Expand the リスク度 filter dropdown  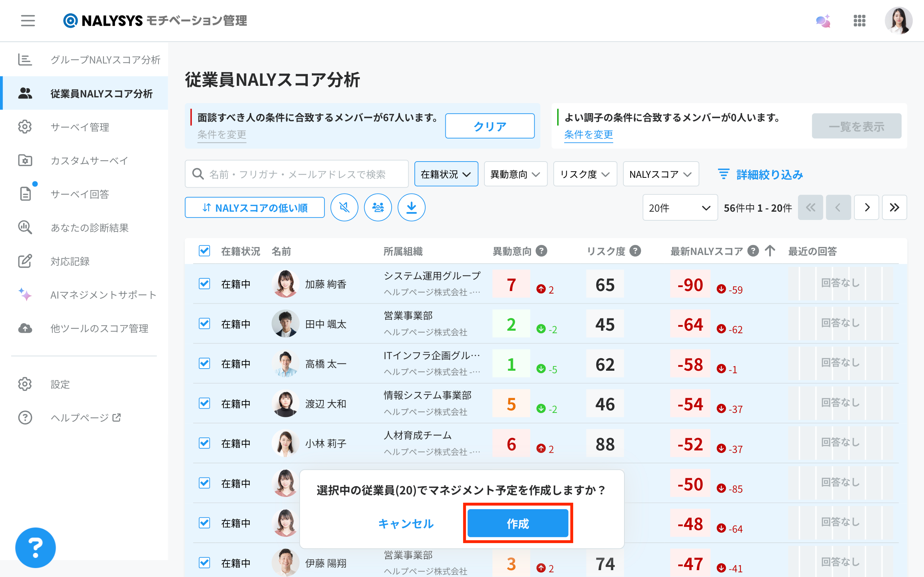(x=585, y=175)
